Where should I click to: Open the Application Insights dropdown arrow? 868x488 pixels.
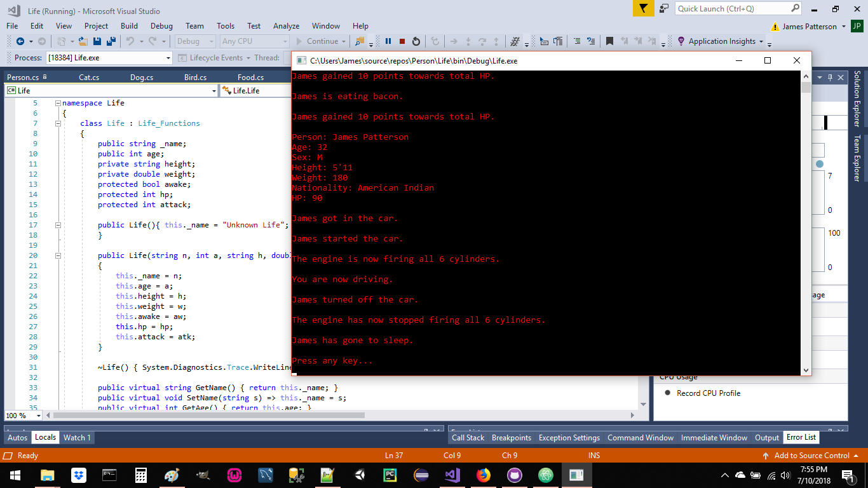click(x=761, y=41)
